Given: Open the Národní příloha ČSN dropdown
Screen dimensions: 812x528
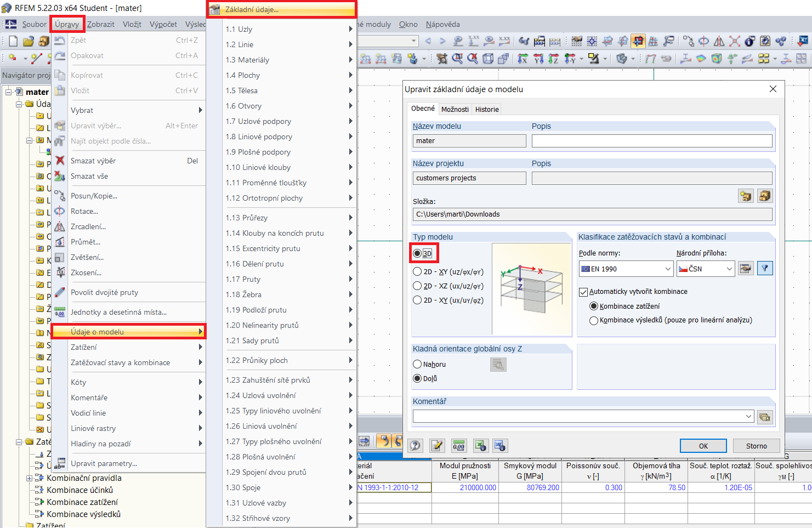Looking at the screenshot, I should (705, 269).
